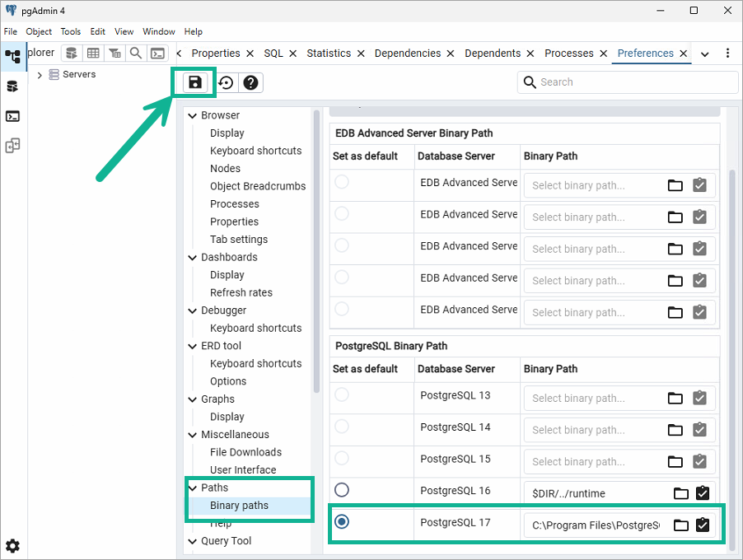Viewport: 743px width, 560px height.
Task: Collapse the Miscellaneous preferences section
Action: click(193, 435)
